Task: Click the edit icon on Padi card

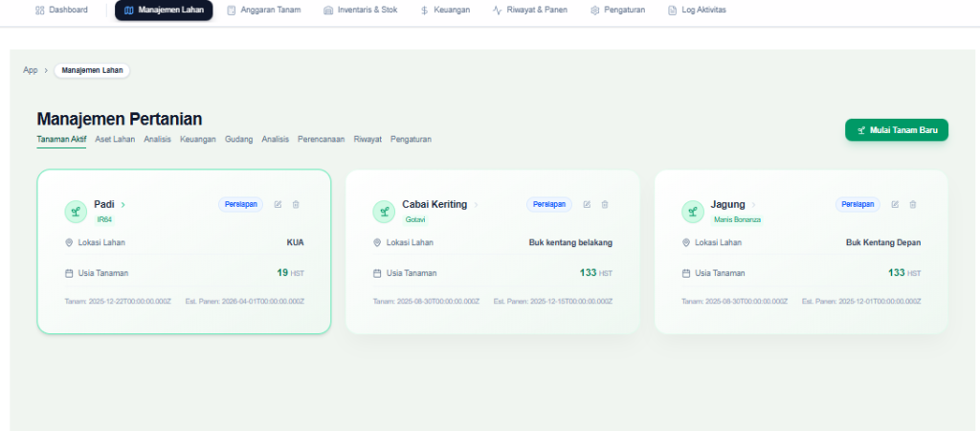Action: pyautogui.click(x=278, y=204)
